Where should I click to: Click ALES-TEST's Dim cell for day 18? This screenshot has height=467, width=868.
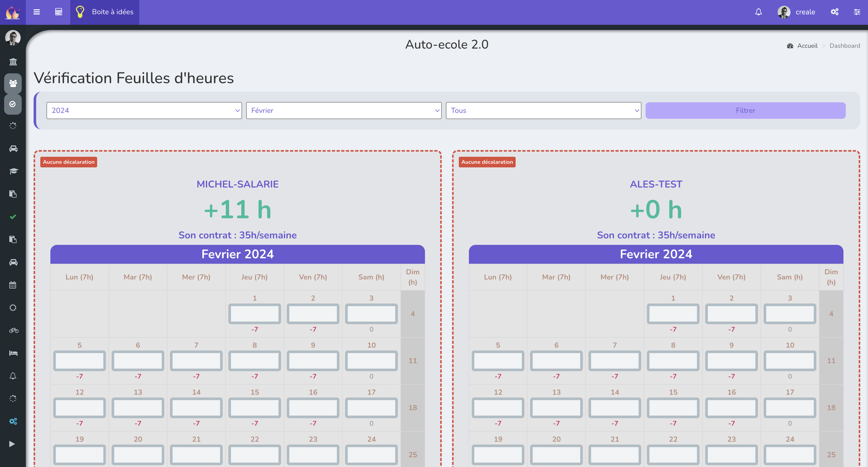(x=831, y=408)
